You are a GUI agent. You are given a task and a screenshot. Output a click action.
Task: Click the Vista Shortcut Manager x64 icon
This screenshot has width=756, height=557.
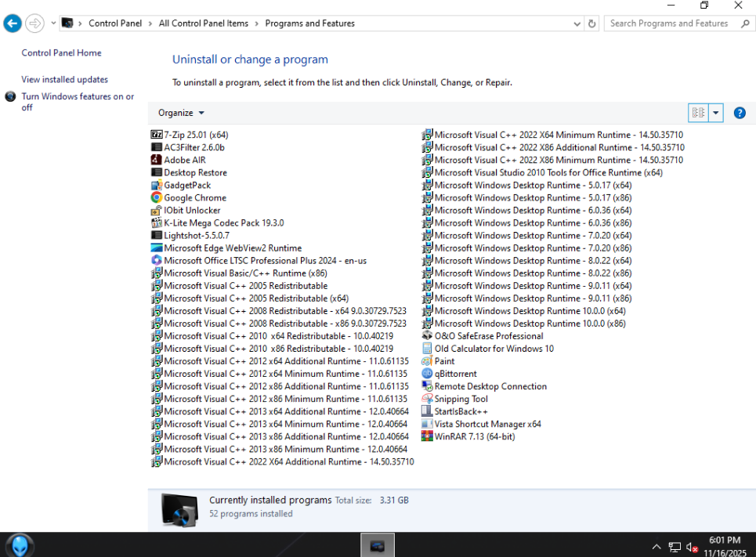427,424
